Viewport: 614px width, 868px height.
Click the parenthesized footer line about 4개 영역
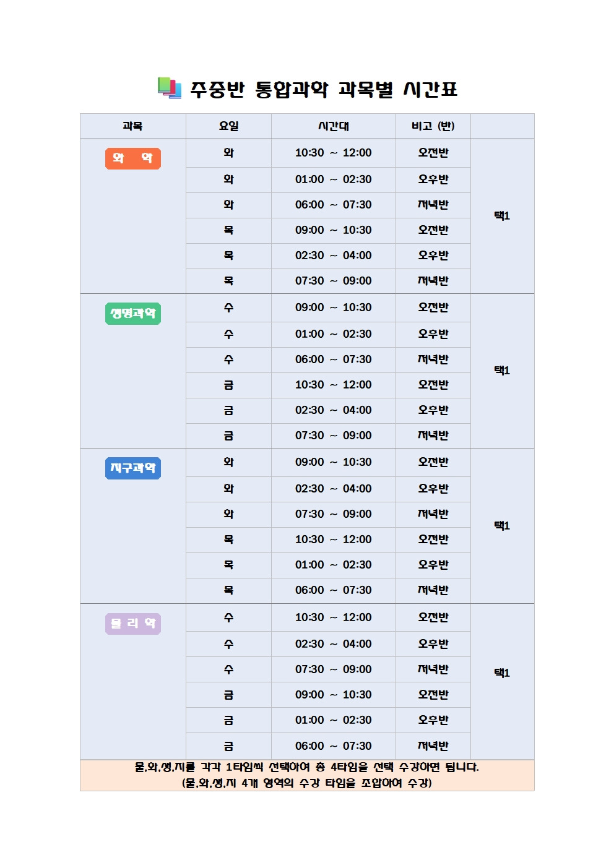(x=307, y=783)
